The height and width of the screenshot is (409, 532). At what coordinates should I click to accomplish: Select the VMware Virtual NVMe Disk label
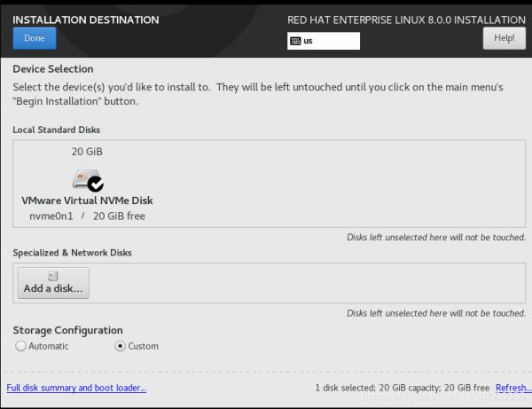pos(87,201)
